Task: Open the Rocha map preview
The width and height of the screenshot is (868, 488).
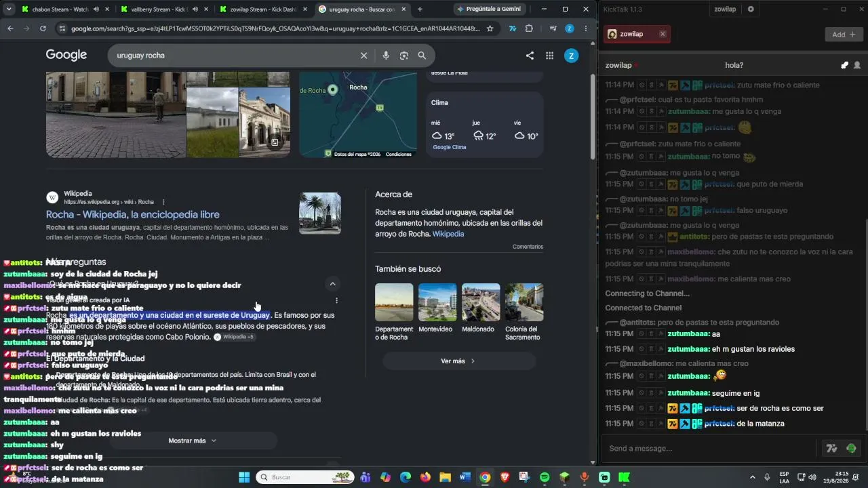Action: click(x=358, y=115)
